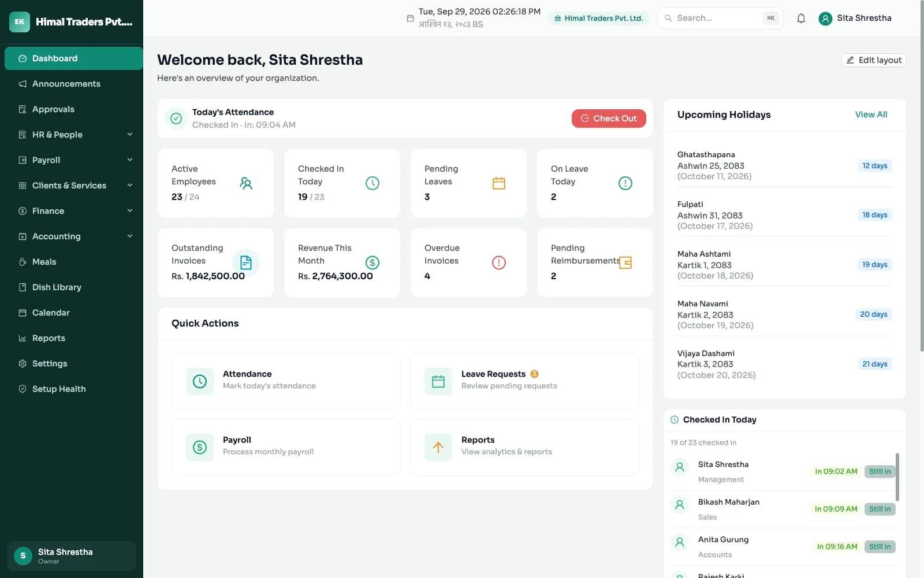Open Announcements in the sidebar
The image size is (924, 578).
point(74,84)
